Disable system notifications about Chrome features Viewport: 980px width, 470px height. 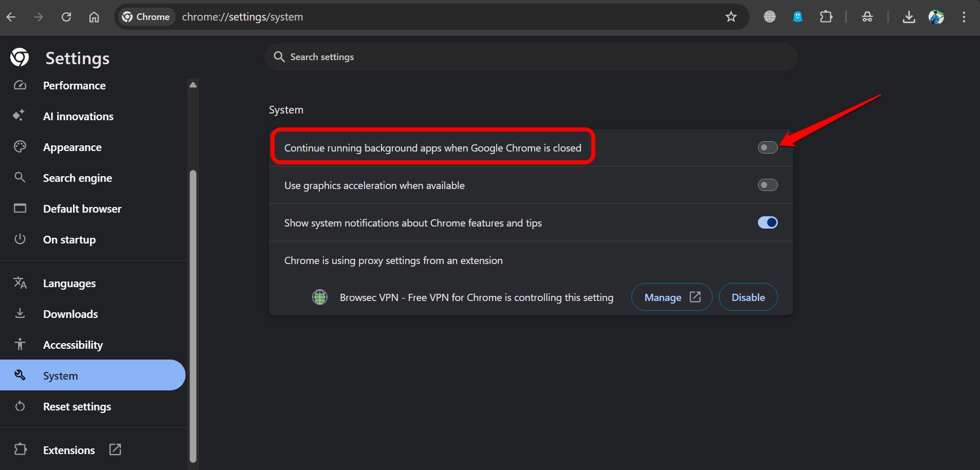coord(767,222)
